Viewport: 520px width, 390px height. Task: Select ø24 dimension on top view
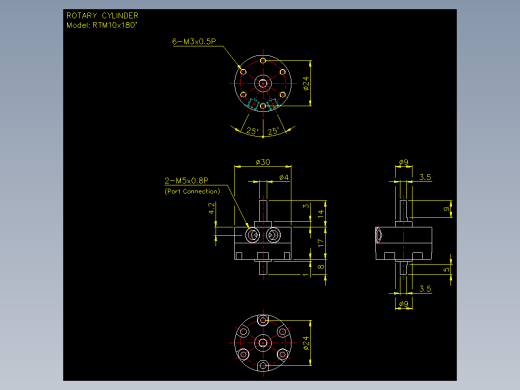pyautogui.click(x=306, y=83)
